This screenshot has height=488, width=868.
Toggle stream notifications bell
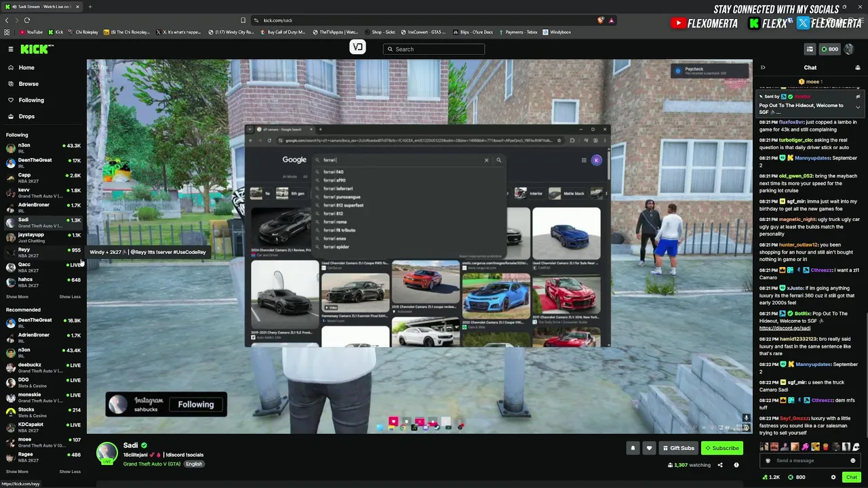coord(633,448)
